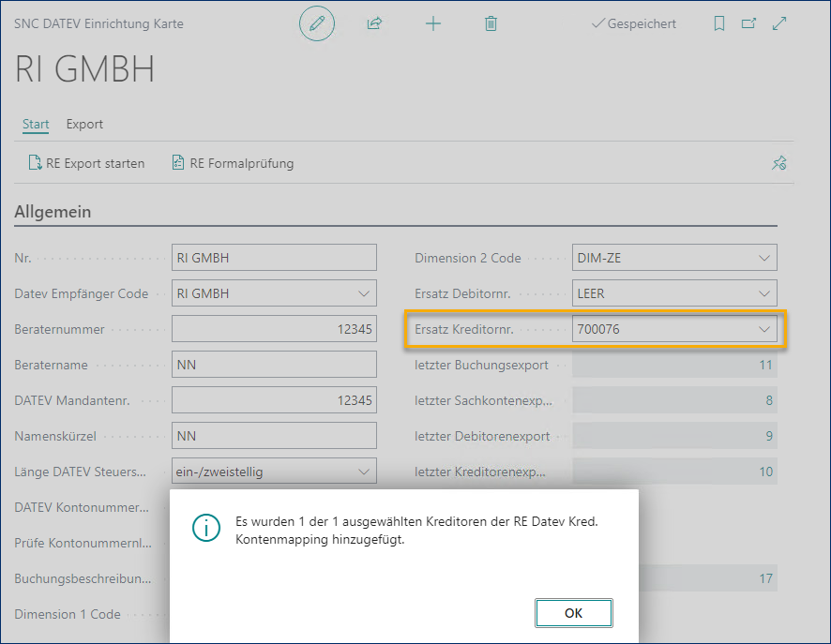
Task: Click the share icon in the toolbar
Action: point(374,23)
